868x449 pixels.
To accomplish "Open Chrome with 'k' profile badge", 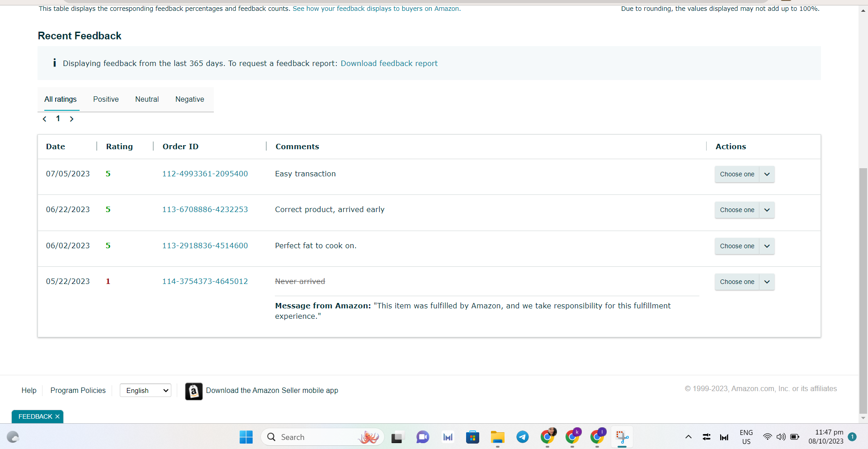I will 573,437.
